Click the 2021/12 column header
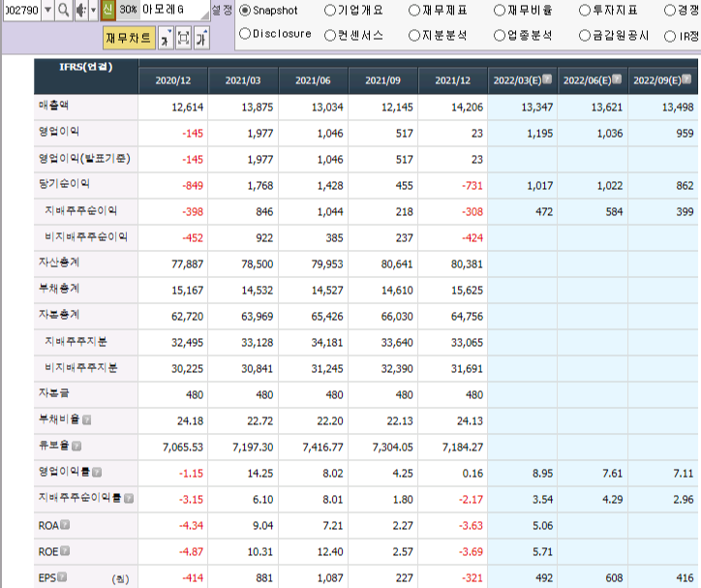Image resolution: width=701 pixels, height=588 pixels. pyautogui.click(x=453, y=80)
